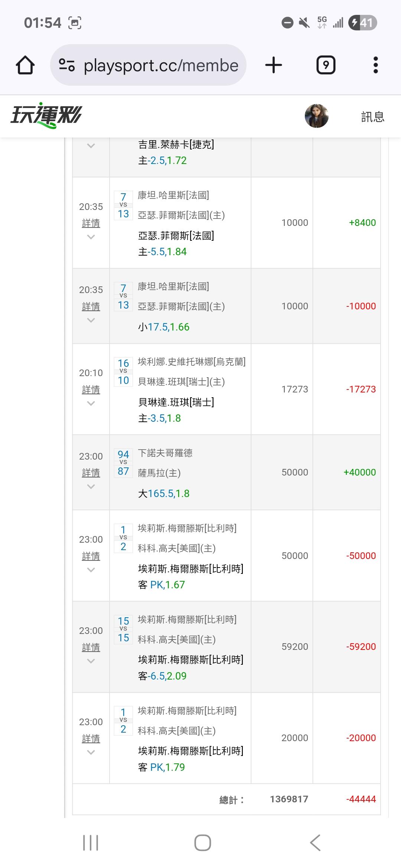Screen dimensions: 401x868
Task: Tap the browser home icon
Action: (25, 65)
